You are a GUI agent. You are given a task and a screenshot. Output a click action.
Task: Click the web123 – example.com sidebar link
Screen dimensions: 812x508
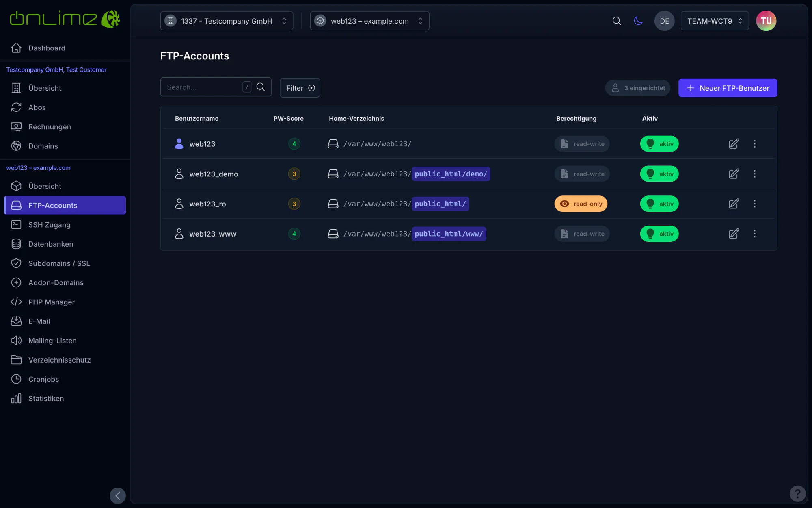pyautogui.click(x=38, y=168)
